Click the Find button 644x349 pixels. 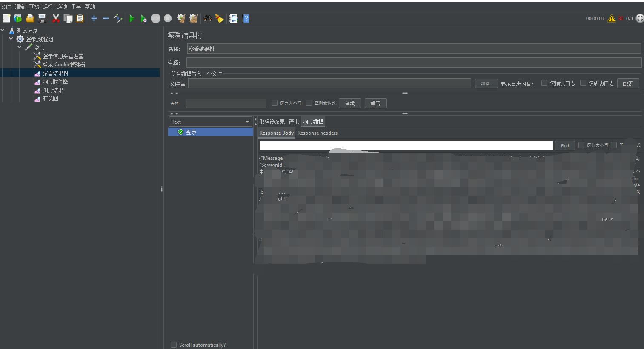tap(565, 145)
